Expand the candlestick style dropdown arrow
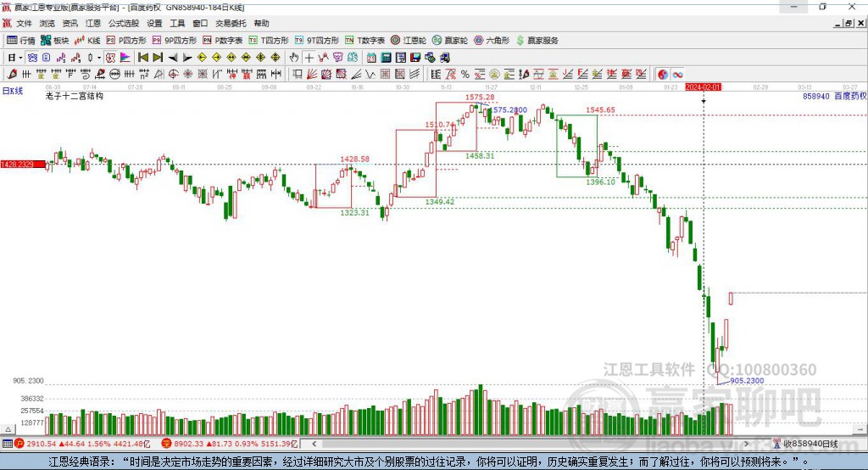Image resolution: width=868 pixels, height=470 pixels. click(98, 58)
